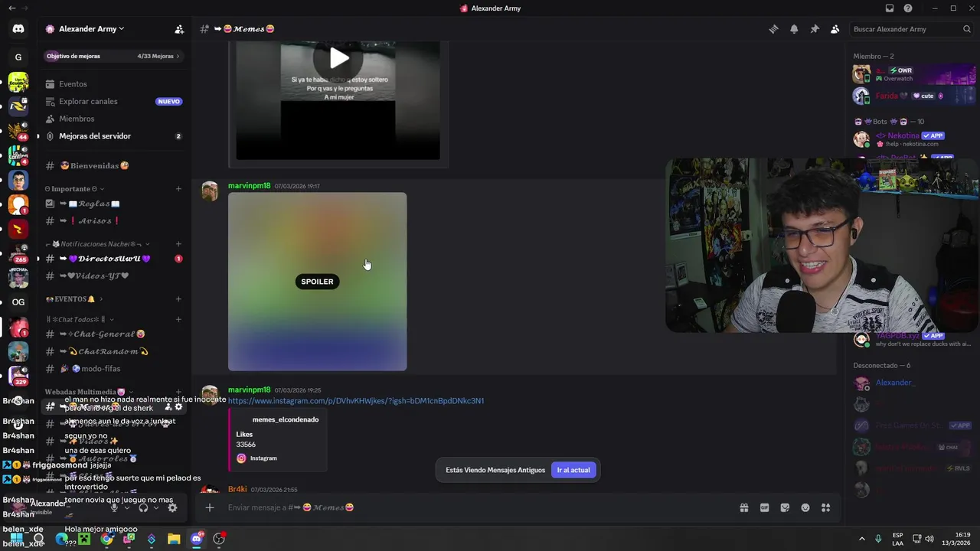Collapse the Chat Todos category

tap(80, 319)
